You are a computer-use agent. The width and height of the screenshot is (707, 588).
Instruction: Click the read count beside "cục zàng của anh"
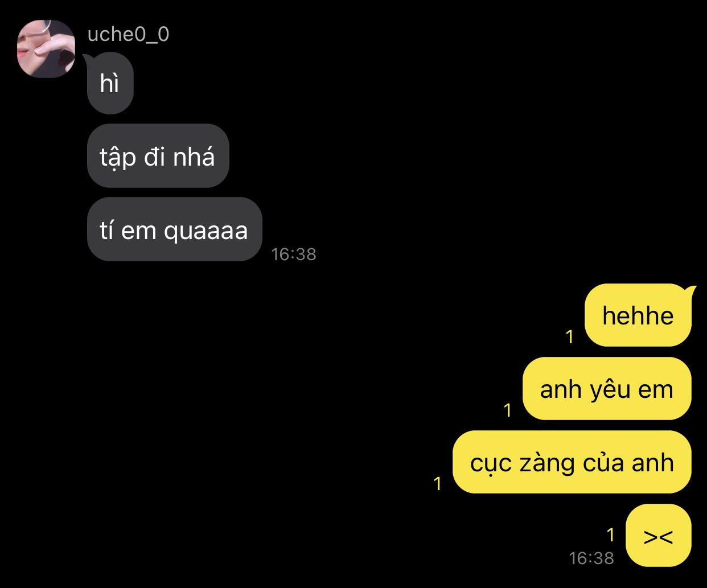438,483
